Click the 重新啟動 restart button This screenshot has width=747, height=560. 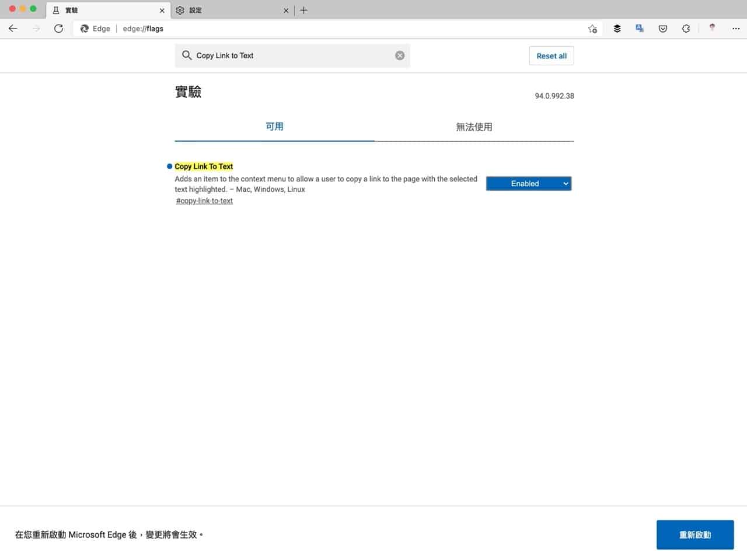695,535
